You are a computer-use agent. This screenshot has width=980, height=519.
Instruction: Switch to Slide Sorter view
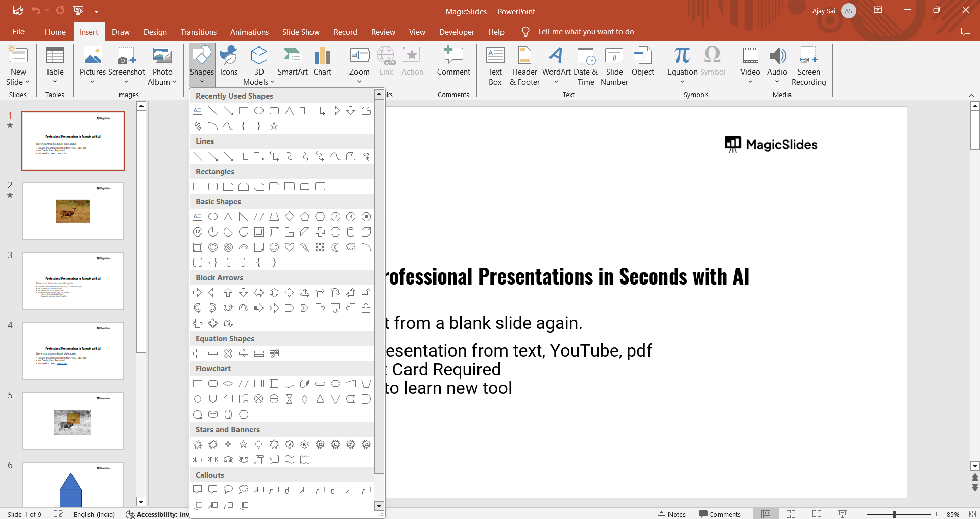(x=791, y=514)
